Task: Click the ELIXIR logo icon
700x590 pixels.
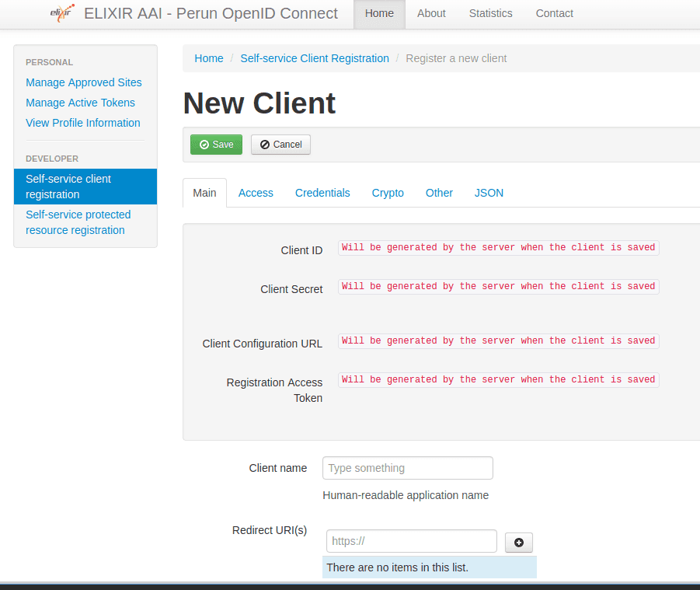Action: (62, 14)
